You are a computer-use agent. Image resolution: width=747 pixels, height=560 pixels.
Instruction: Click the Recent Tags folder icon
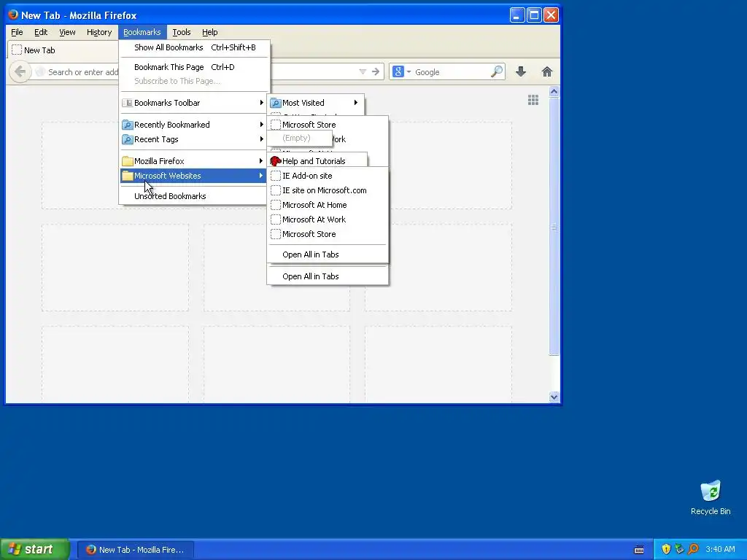127,139
